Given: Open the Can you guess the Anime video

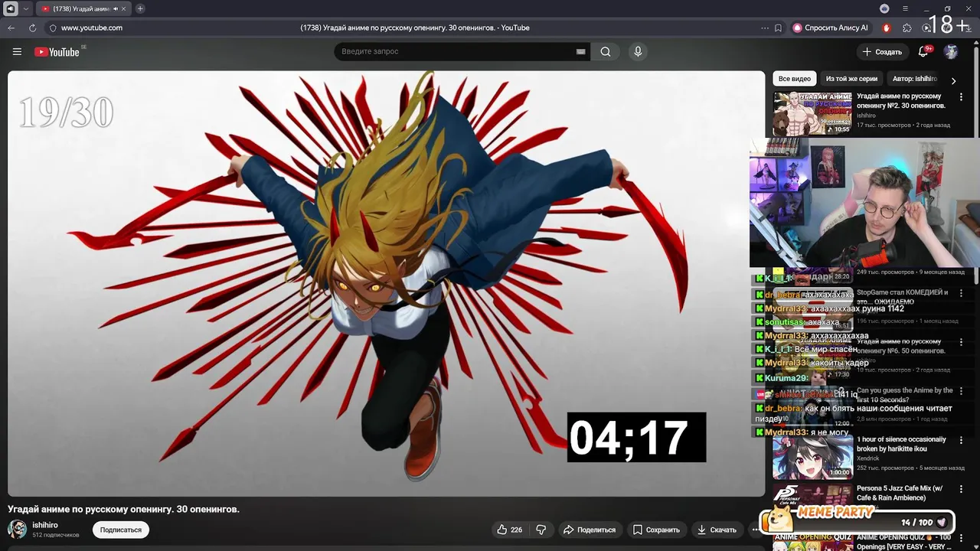Looking at the screenshot, I should pos(904,395).
